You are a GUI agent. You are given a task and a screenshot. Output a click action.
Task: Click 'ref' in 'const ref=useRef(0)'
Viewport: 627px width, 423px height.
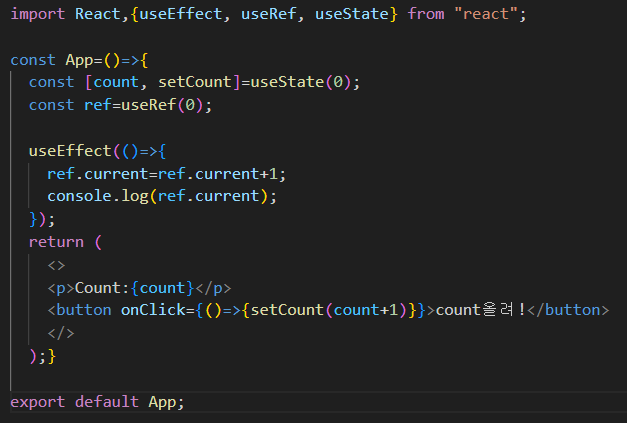[98, 105]
